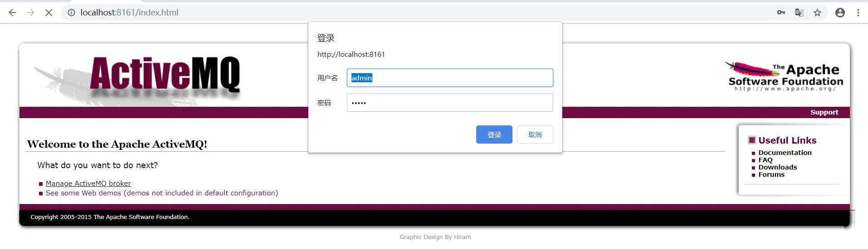
Task: Open saved passwords key icon
Action: point(781,13)
